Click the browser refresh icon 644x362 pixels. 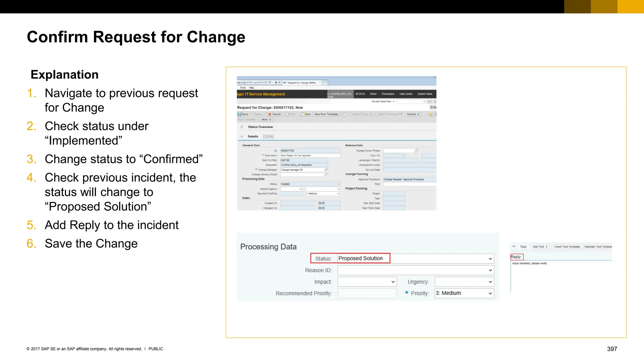[279, 83]
